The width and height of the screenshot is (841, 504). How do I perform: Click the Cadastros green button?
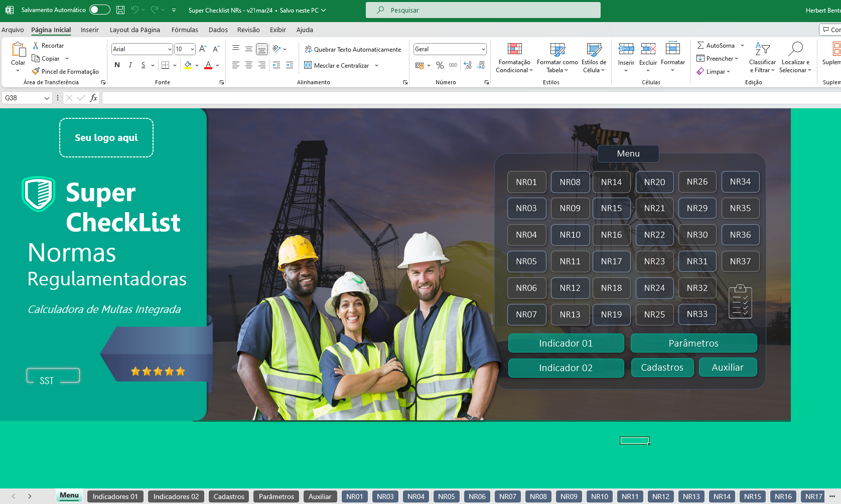click(662, 367)
